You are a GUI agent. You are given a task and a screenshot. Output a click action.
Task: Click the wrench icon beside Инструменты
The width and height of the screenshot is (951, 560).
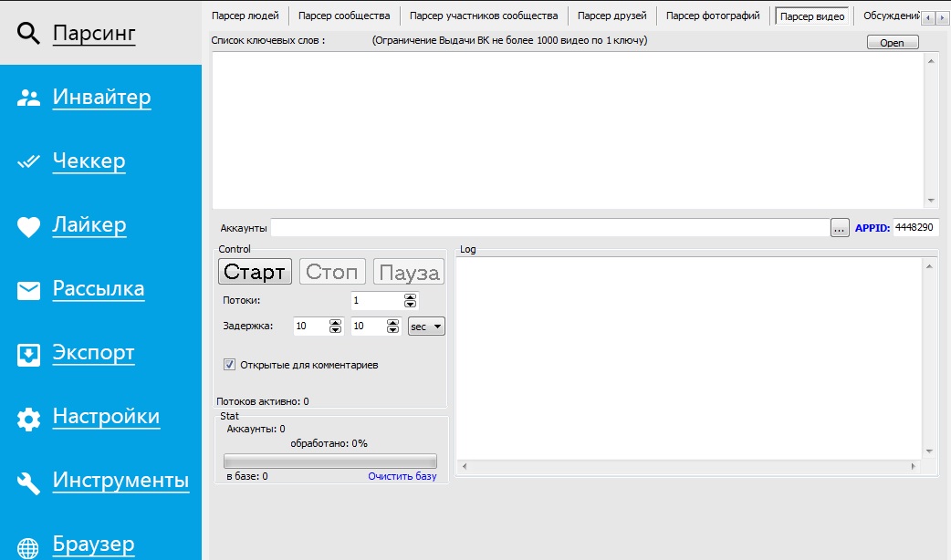[x=29, y=482]
